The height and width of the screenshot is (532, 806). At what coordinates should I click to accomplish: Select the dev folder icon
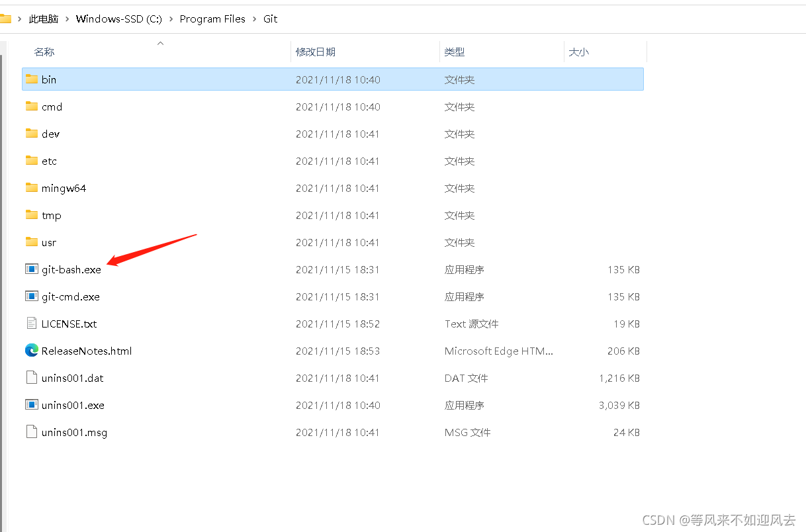coord(32,133)
